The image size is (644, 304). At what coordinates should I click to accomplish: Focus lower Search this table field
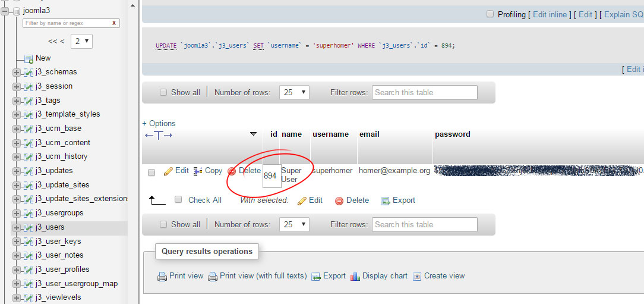(425, 225)
